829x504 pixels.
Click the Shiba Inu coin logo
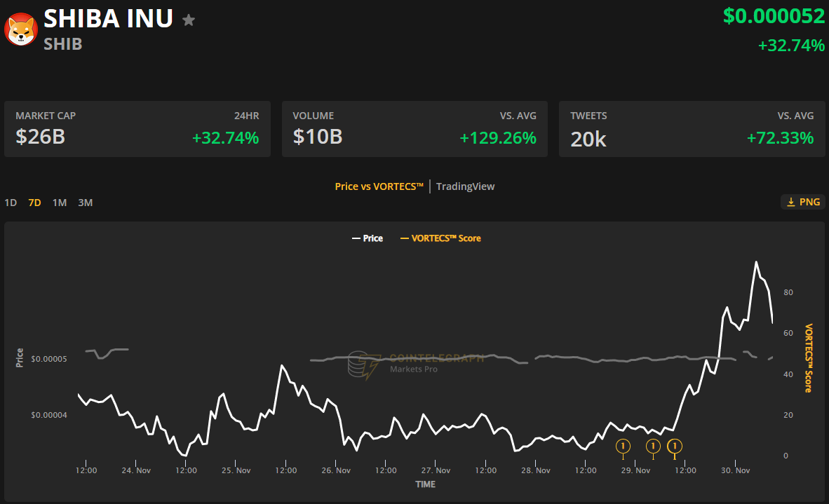21,29
